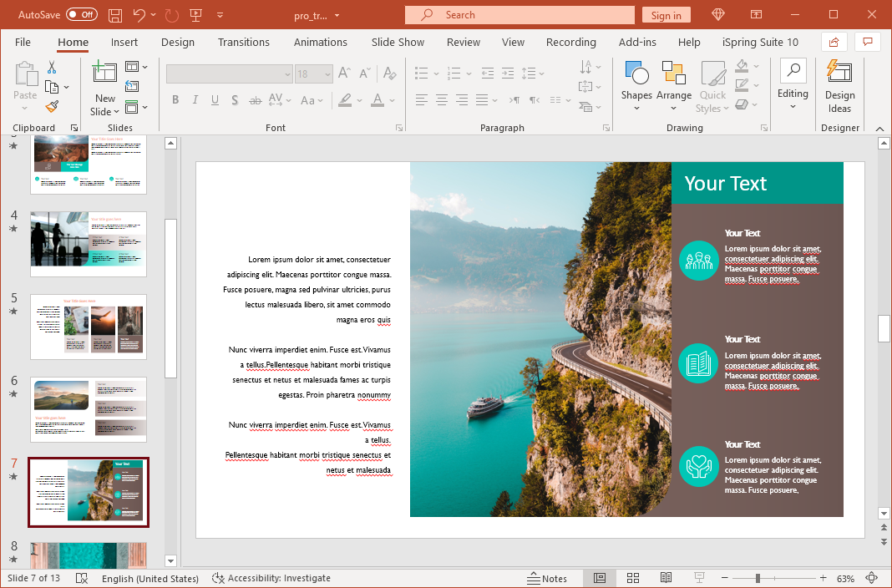
Task: Open Reading View from status bar
Action: pos(666,578)
